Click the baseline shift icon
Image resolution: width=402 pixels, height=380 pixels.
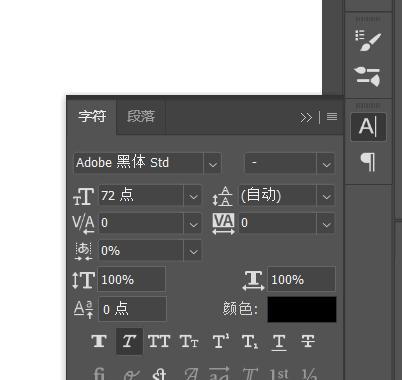83,309
